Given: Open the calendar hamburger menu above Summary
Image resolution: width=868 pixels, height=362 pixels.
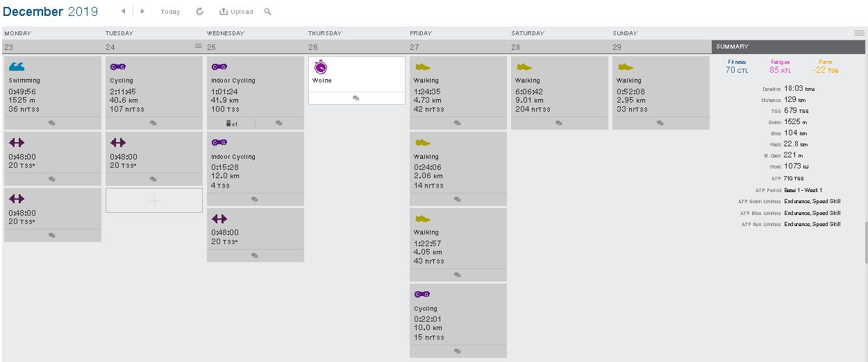Looking at the screenshot, I should point(859,33).
